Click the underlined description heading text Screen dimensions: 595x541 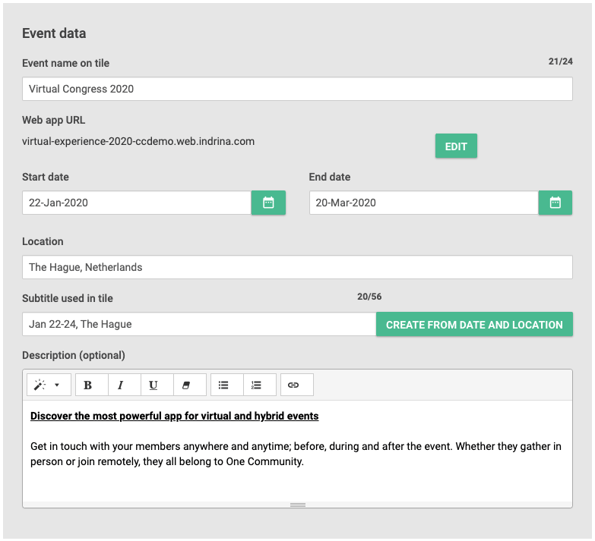(x=174, y=416)
